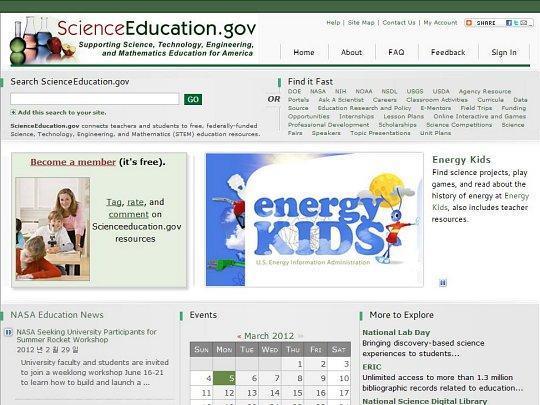Go to next month in calendar
The image size is (540, 405).
click(301, 336)
